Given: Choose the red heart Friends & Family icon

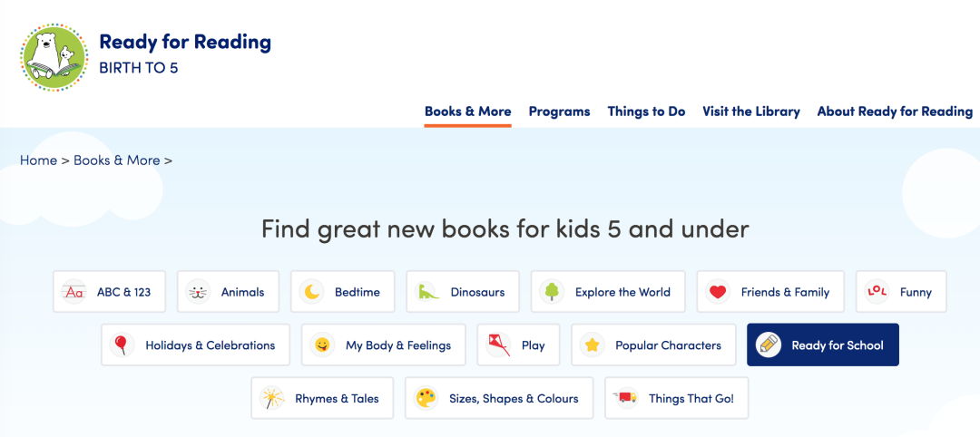Looking at the screenshot, I should pos(718,292).
